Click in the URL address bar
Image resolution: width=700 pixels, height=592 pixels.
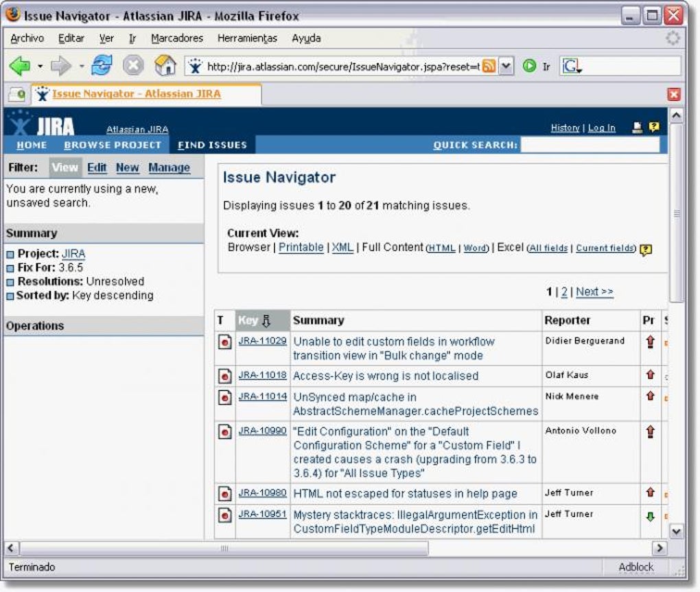[343, 67]
